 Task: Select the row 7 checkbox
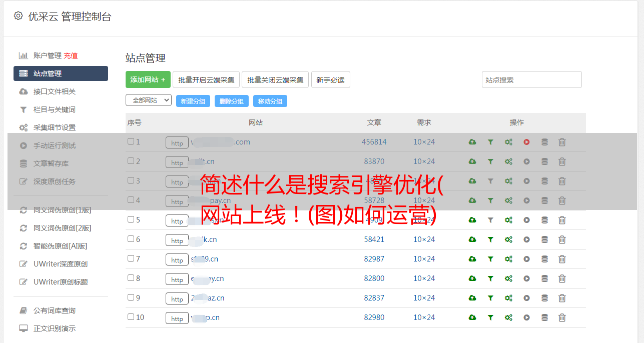(x=131, y=258)
